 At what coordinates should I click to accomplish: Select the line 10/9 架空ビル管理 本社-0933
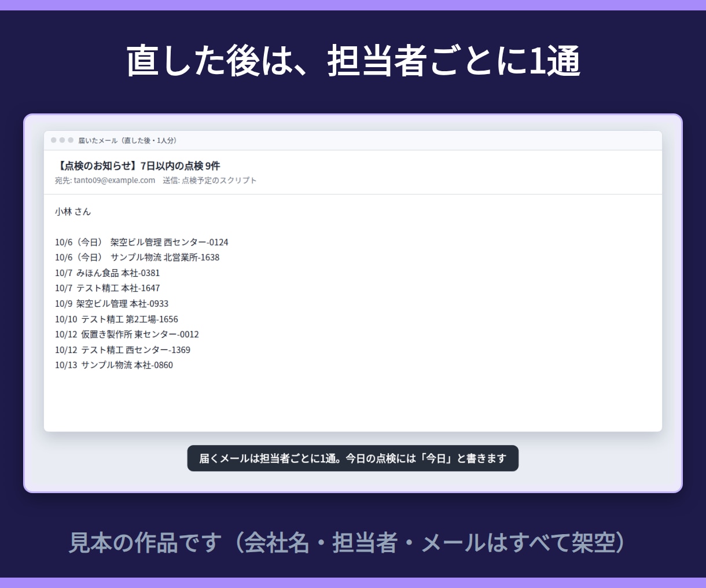pyautogui.click(x=112, y=303)
